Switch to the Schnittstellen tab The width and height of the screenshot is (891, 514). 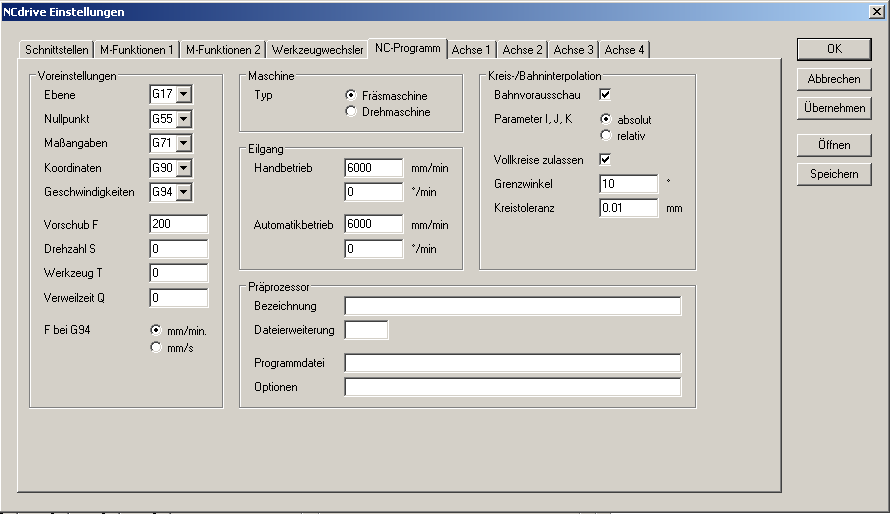pos(56,50)
